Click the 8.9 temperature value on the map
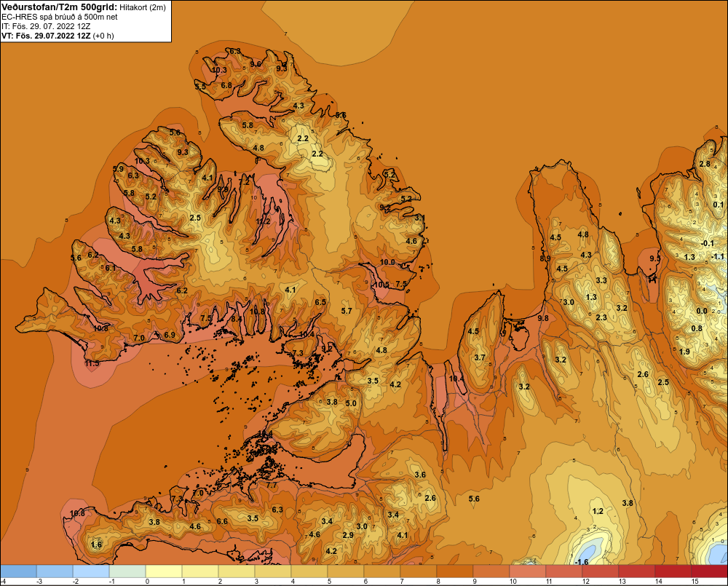The width and height of the screenshot is (728, 586). pos(545,258)
